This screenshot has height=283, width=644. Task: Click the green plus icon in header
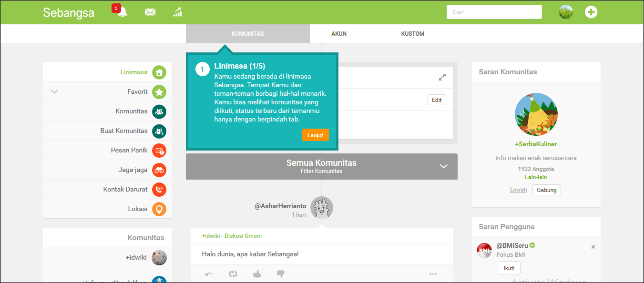click(x=591, y=12)
